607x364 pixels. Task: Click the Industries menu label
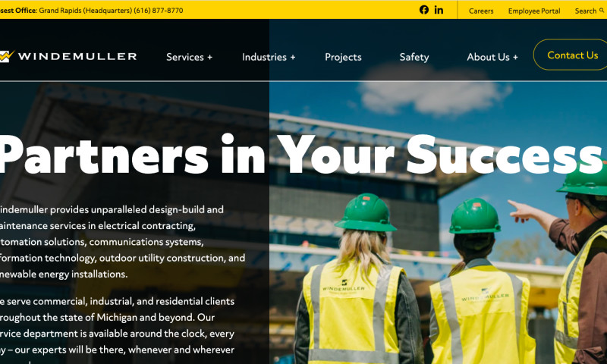pyautogui.click(x=264, y=57)
